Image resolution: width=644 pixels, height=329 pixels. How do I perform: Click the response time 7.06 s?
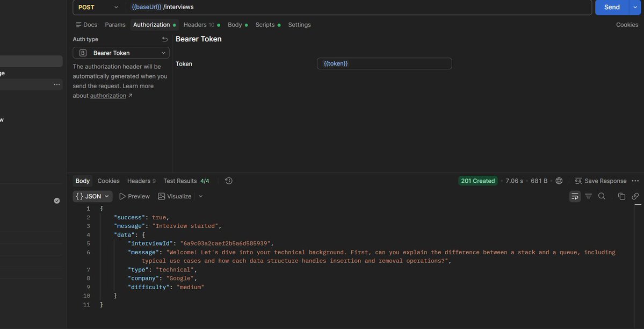pos(514,181)
